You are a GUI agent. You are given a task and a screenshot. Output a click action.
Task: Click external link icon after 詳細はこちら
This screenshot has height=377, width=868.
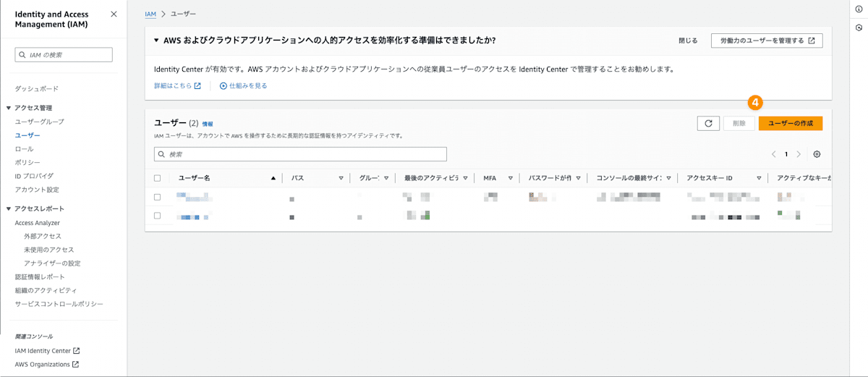(197, 85)
